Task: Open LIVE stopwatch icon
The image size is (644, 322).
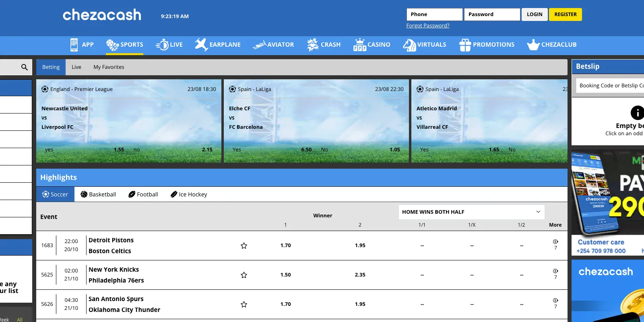Action: (x=162, y=45)
